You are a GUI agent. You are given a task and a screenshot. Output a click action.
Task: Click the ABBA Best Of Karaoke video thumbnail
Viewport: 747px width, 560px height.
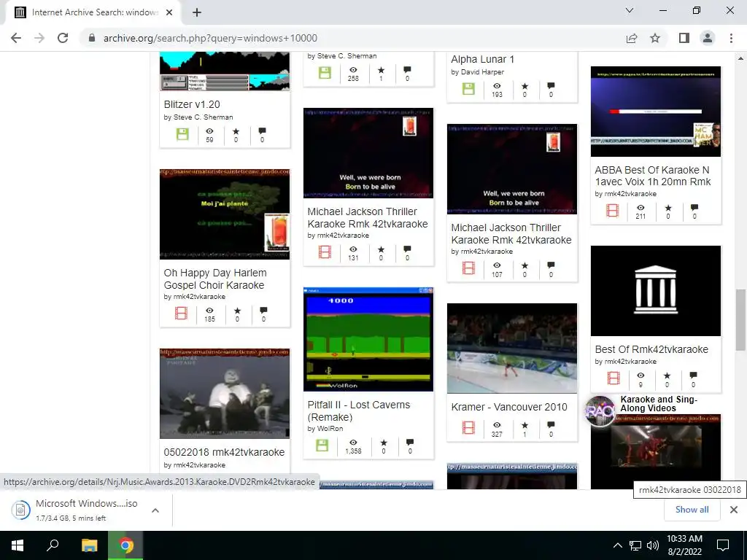[656, 112]
